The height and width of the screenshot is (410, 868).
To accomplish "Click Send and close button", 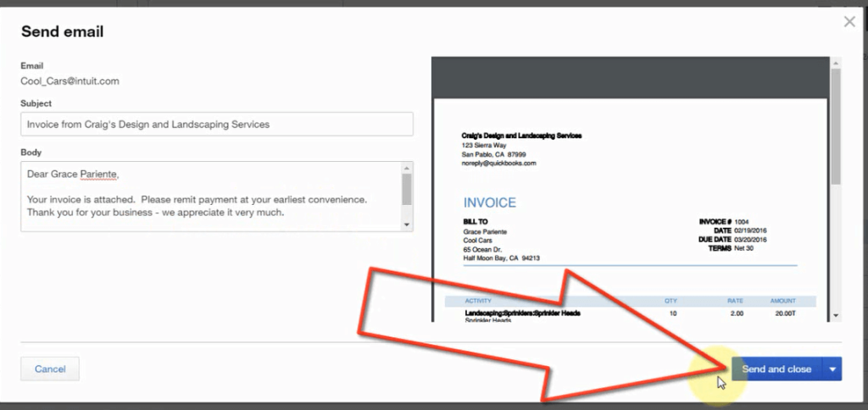I will (776, 369).
